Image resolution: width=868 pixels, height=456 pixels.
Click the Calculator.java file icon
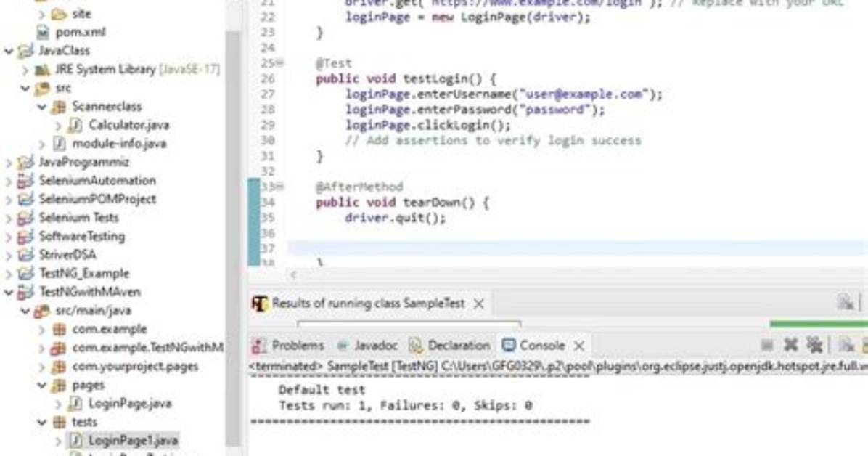pyautogui.click(x=75, y=125)
